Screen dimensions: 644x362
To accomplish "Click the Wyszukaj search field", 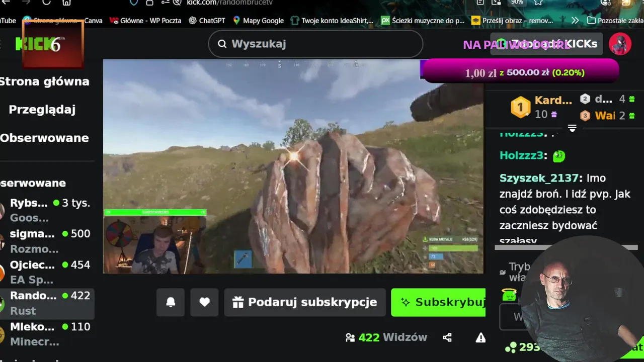I will pos(315,44).
